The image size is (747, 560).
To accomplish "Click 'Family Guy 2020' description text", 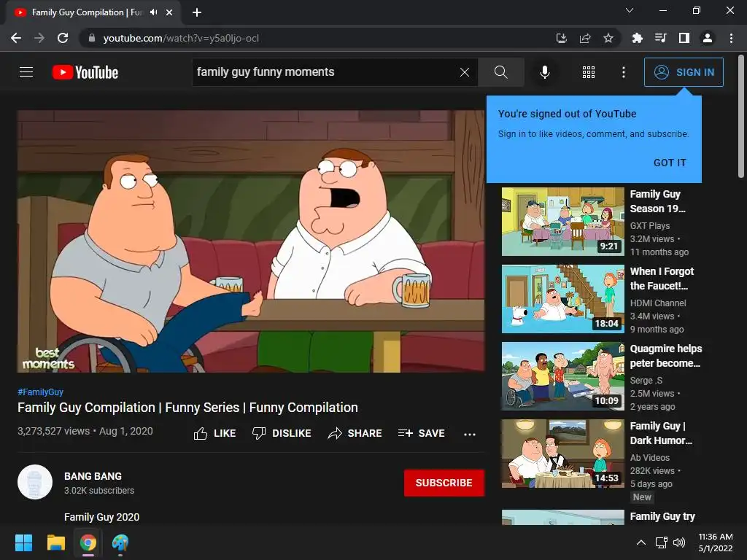I will pyautogui.click(x=102, y=517).
